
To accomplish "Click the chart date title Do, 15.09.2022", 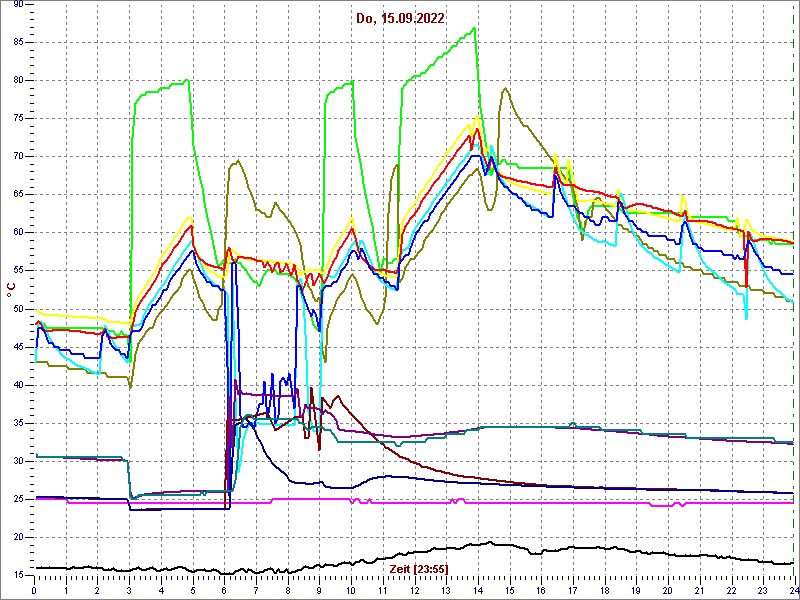I will (x=401, y=19).
